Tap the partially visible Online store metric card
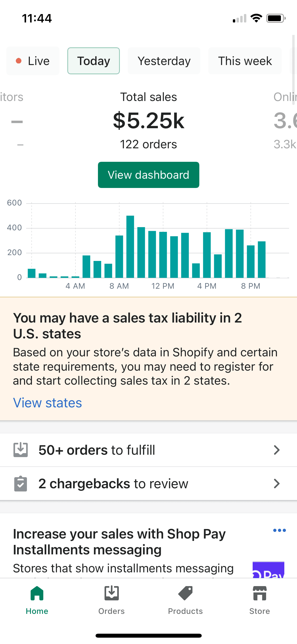The image size is (297, 644). click(x=285, y=121)
